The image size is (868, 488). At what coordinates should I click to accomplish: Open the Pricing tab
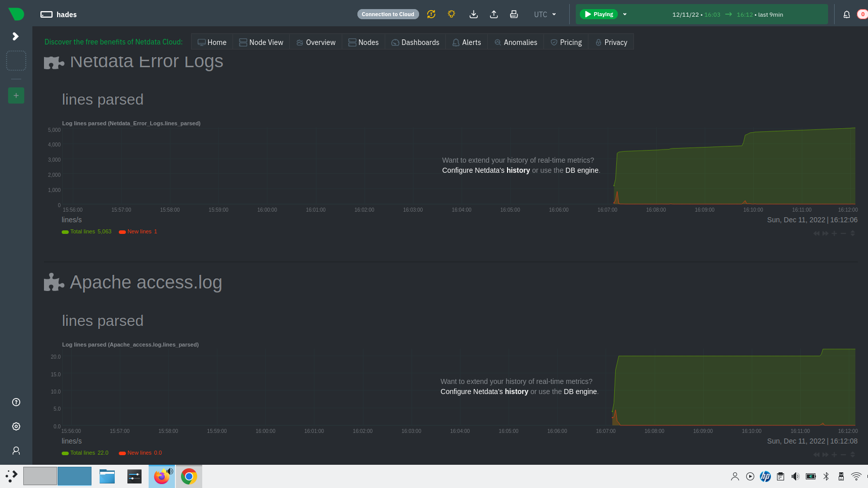click(x=566, y=42)
